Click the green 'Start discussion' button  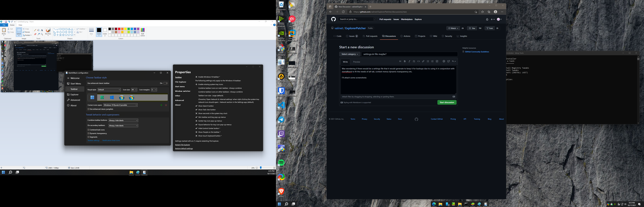pos(447,102)
